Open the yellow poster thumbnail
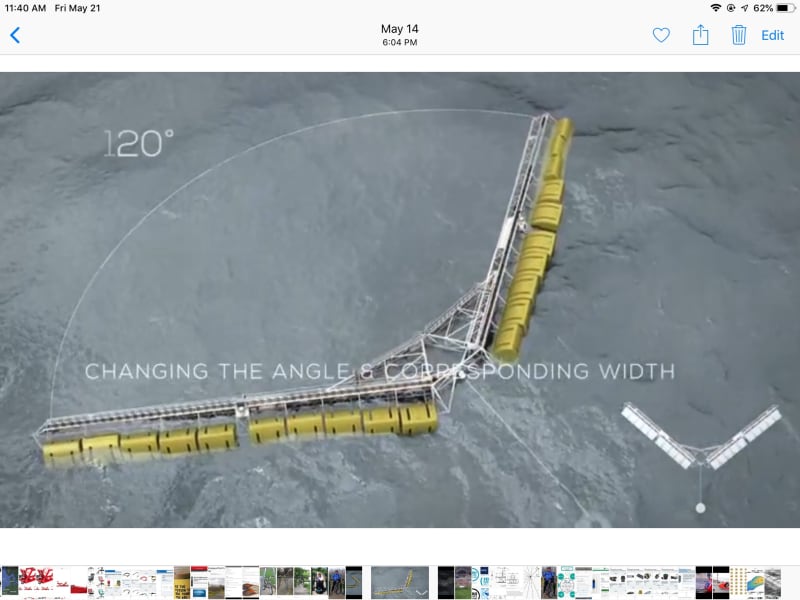 (x=182, y=583)
